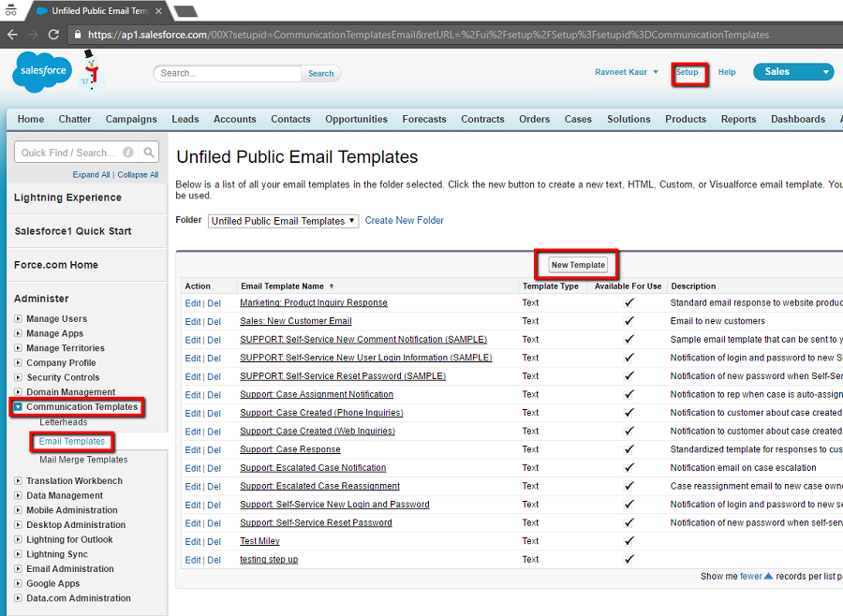Open the Folder dropdown list

(283, 221)
